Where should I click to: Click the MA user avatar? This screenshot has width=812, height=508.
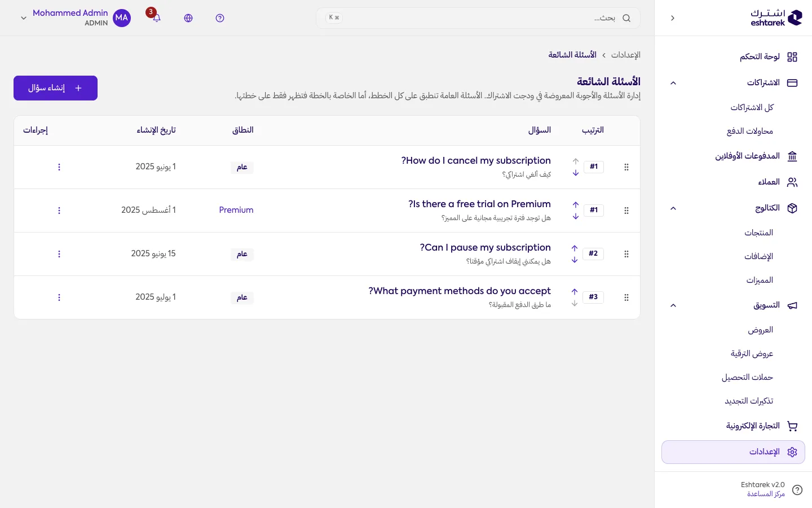(x=122, y=18)
